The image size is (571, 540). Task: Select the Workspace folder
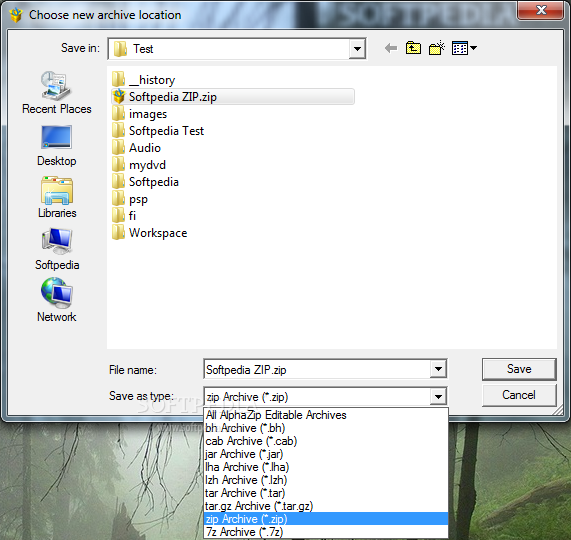click(x=150, y=233)
